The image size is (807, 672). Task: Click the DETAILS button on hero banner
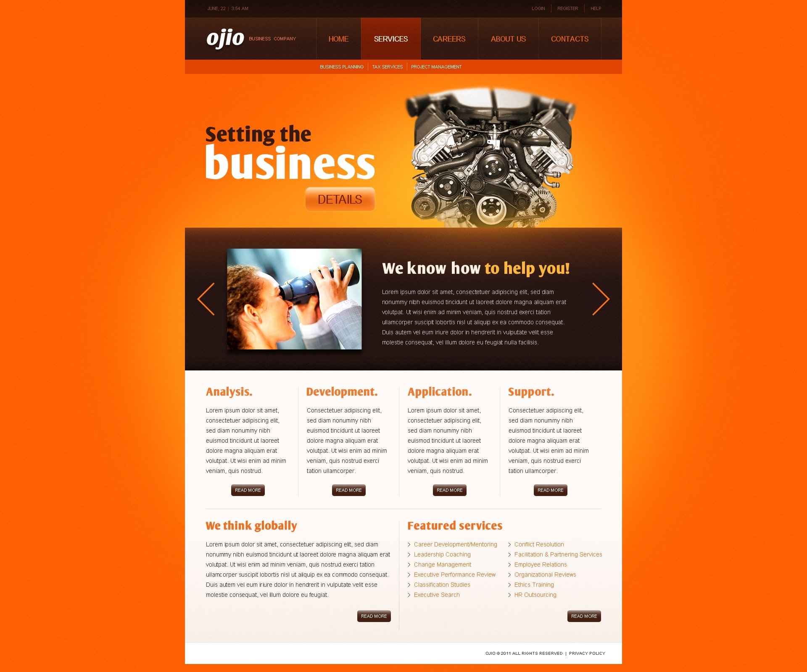339,198
